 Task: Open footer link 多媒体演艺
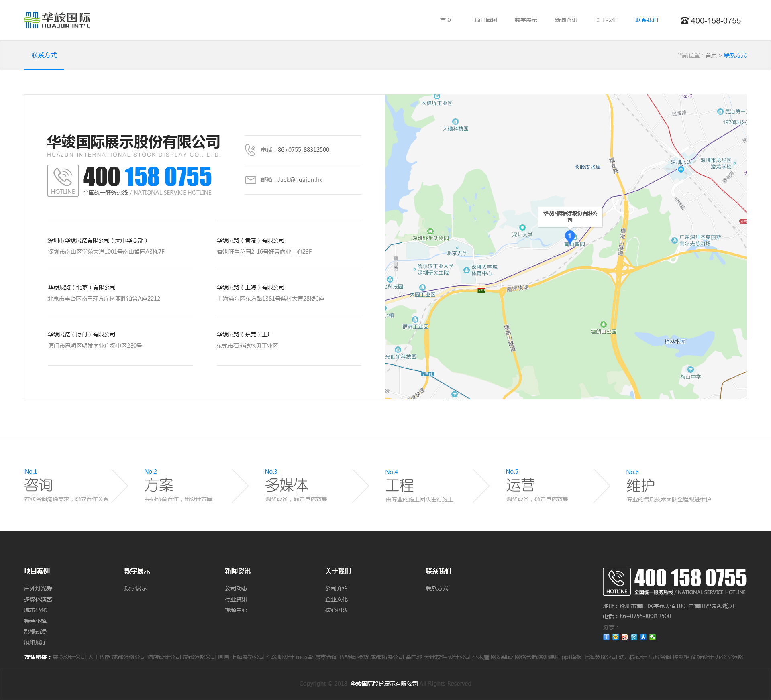38,599
